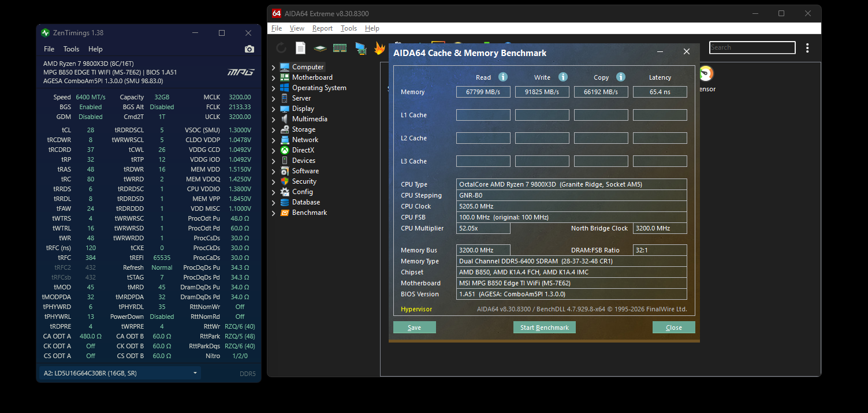The image size is (868, 413).
Task: Click the Write info icon
Action: [563, 77]
